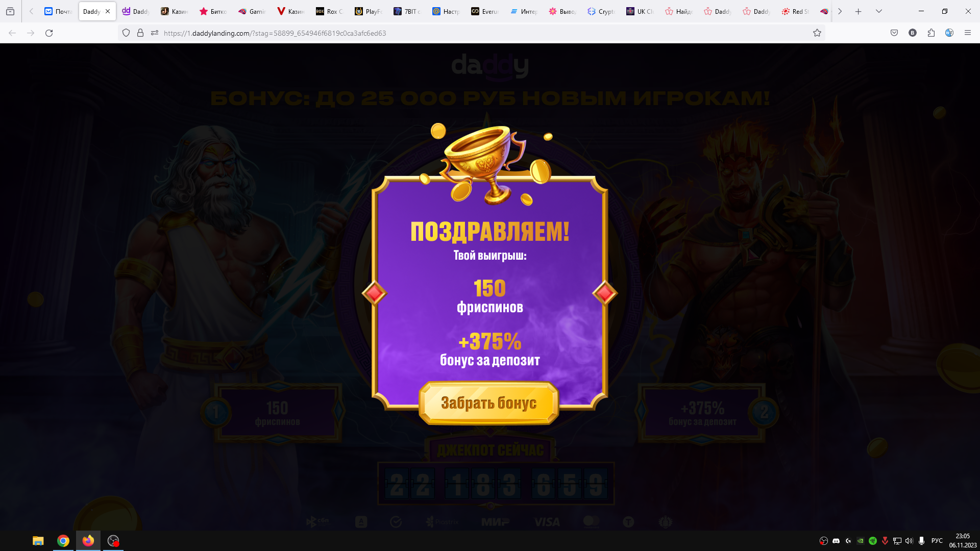Viewport: 980px width, 551px height.
Task: Toggle the РУС keyboard language indicator
Action: [937, 541]
